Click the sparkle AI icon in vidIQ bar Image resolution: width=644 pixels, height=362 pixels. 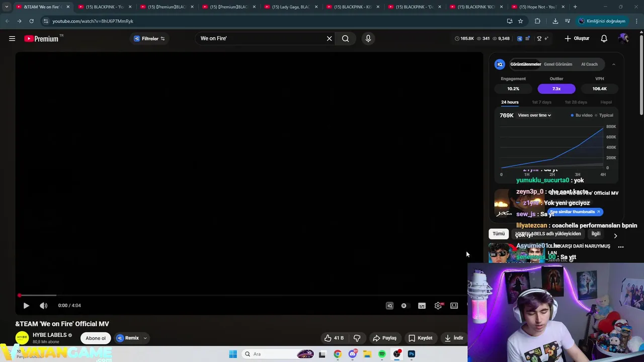pos(546,39)
